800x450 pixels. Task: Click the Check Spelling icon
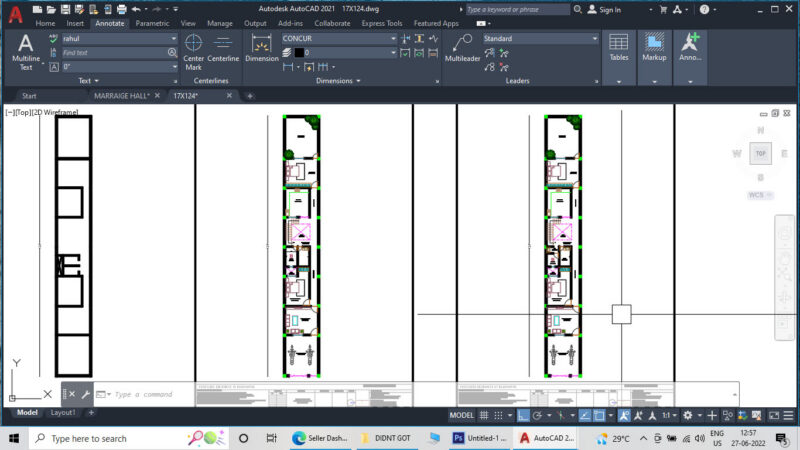pyautogui.click(x=53, y=39)
